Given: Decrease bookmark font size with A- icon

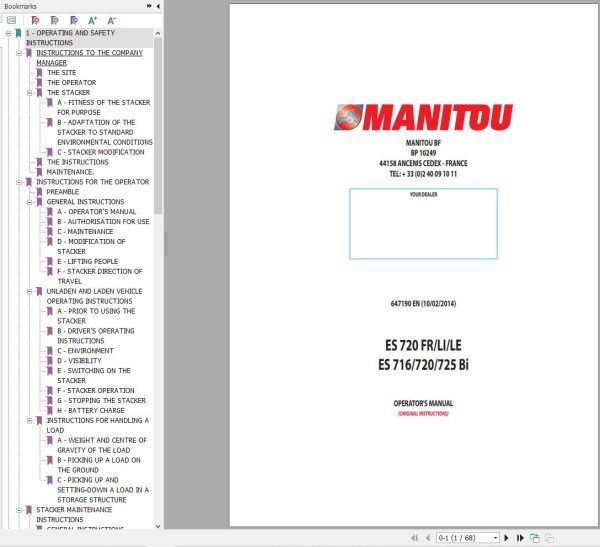Looking at the screenshot, I should pos(111,20).
